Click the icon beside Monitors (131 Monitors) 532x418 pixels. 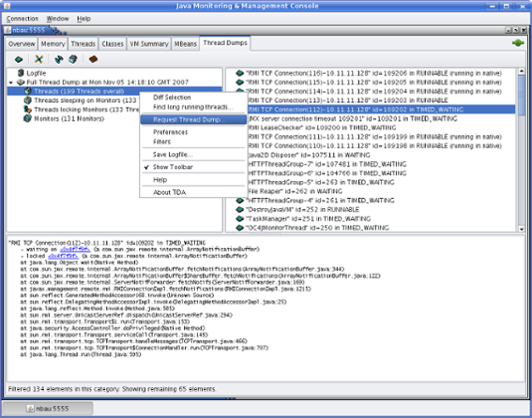point(28,118)
